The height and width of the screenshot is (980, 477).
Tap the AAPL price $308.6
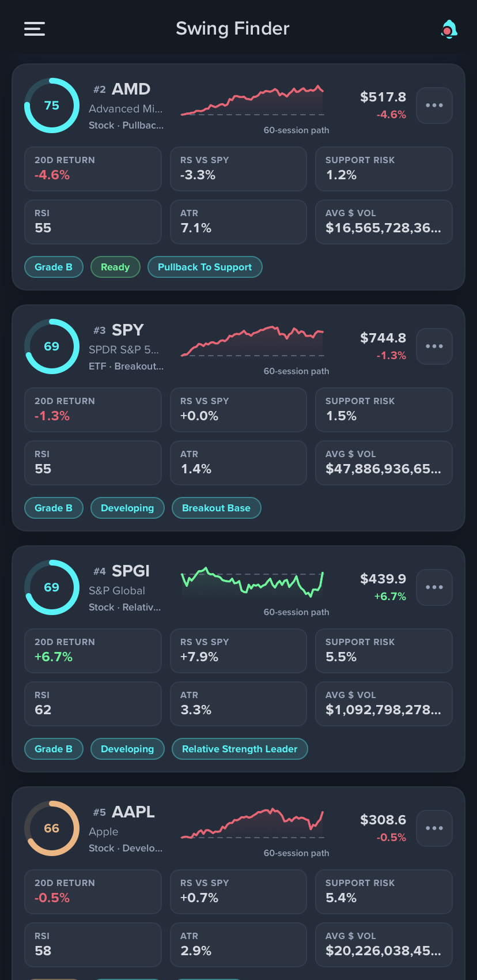[383, 820]
